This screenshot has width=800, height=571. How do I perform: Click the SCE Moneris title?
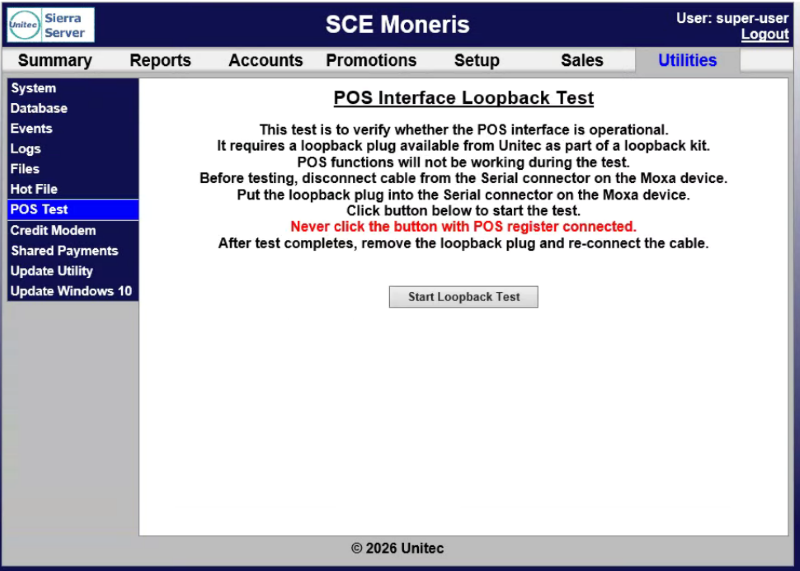pos(397,24)
